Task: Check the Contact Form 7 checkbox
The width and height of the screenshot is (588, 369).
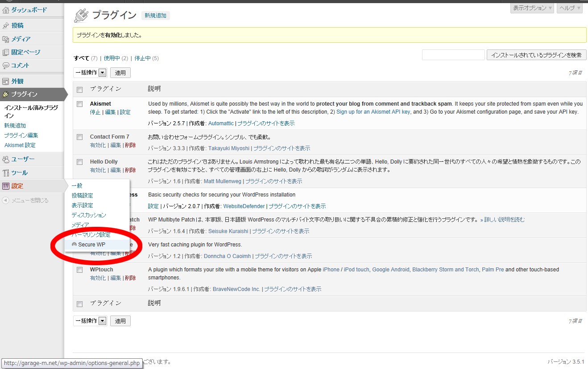Action: [x=80, y=137]
